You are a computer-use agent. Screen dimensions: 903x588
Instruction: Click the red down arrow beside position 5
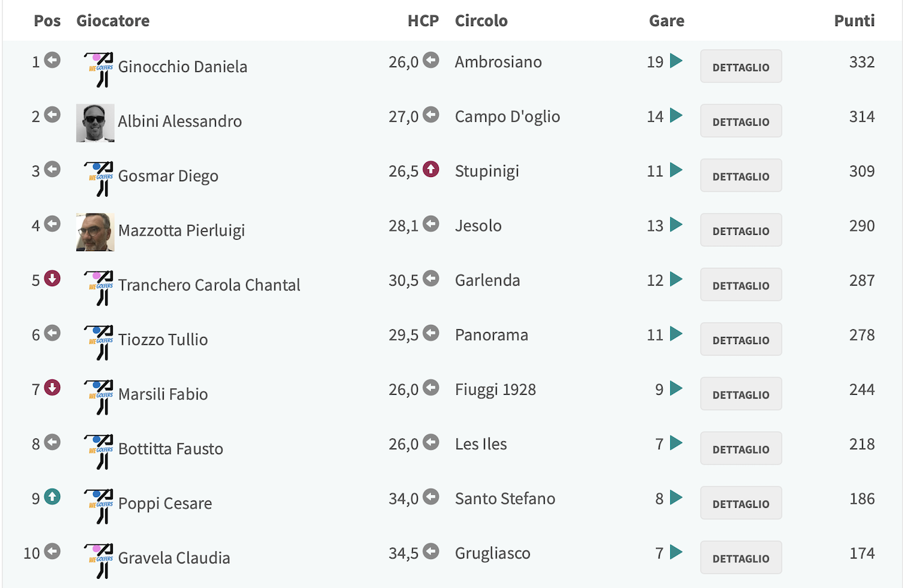coord(52,278)
